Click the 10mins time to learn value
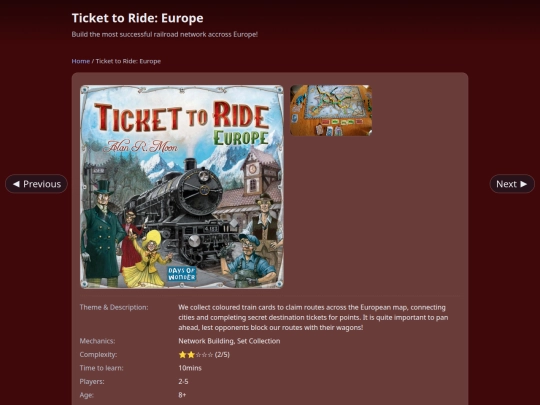Image resolution: width=540 pixels, height=405 pixels. coord(190,368)
